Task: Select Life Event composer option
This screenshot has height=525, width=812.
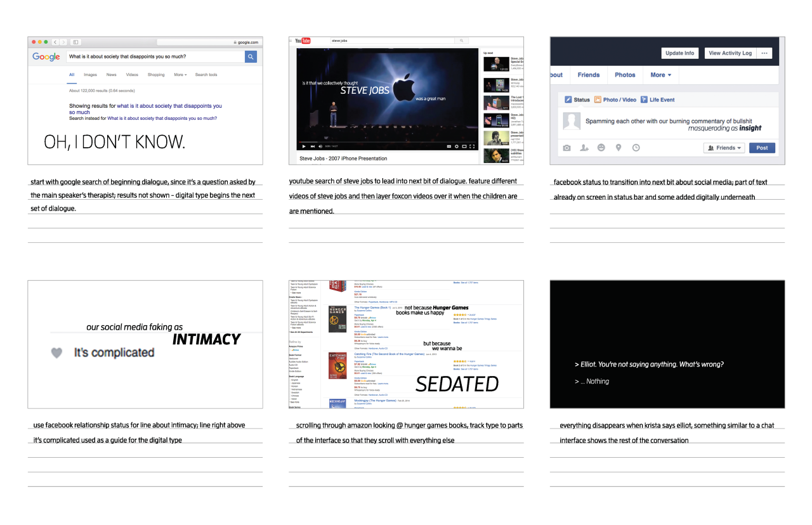Action: pos(657,100)
